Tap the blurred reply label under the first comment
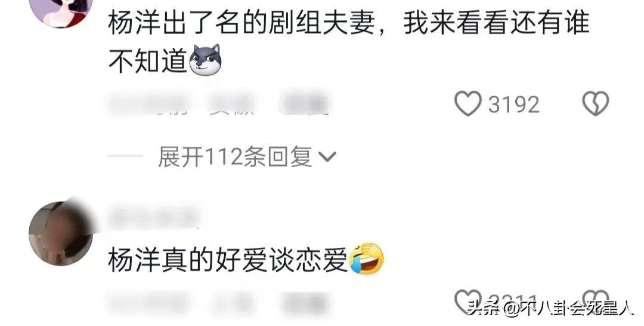The height and width of the screenshot is (326, 644). pyautogui.click(x=305, y=103)
